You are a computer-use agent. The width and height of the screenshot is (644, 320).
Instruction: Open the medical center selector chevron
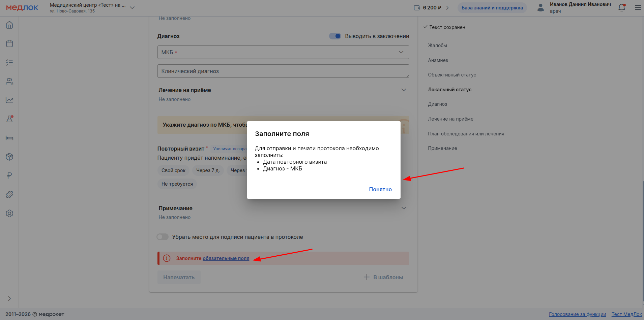click(132, 7)
